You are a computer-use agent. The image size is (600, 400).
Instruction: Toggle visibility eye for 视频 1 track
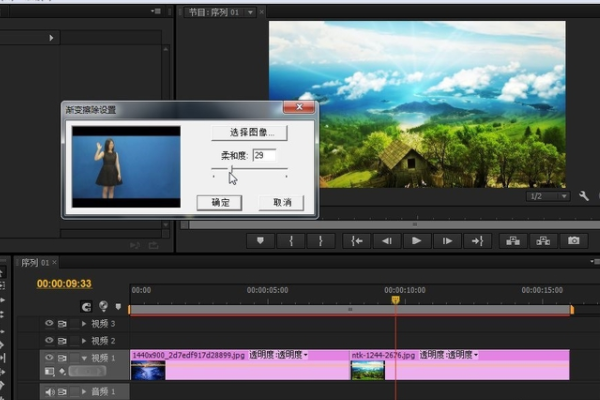(49, 358)
